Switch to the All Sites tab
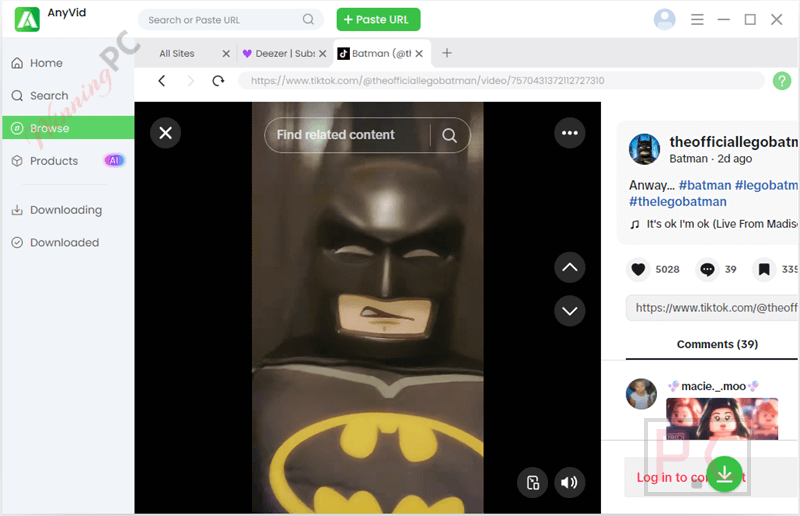This screenshot has height=516, width=800. pos(177,53)
